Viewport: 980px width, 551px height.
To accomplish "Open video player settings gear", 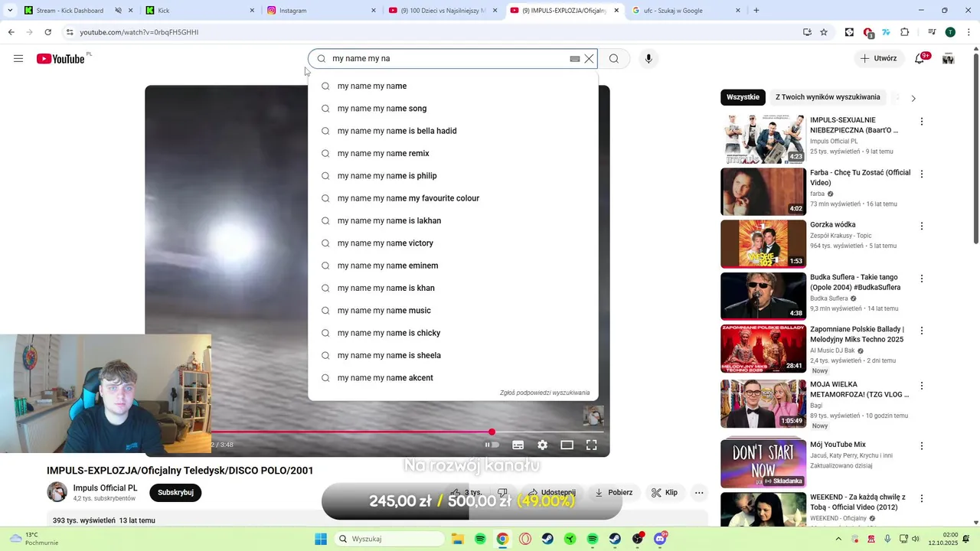I will coord(542,445).
